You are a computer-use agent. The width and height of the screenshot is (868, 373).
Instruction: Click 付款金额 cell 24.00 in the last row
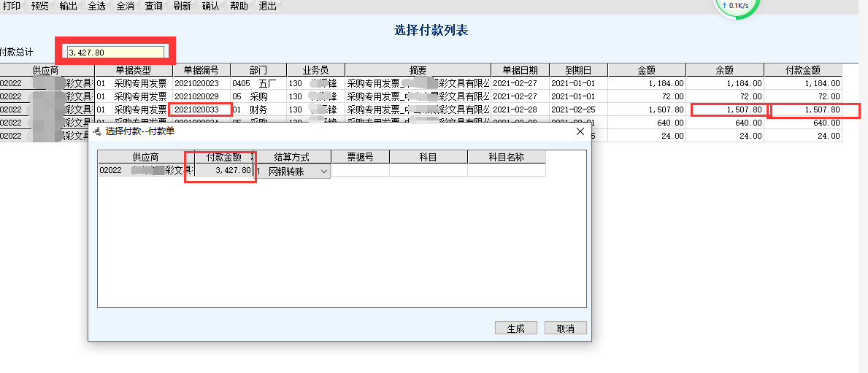point(803,136)
